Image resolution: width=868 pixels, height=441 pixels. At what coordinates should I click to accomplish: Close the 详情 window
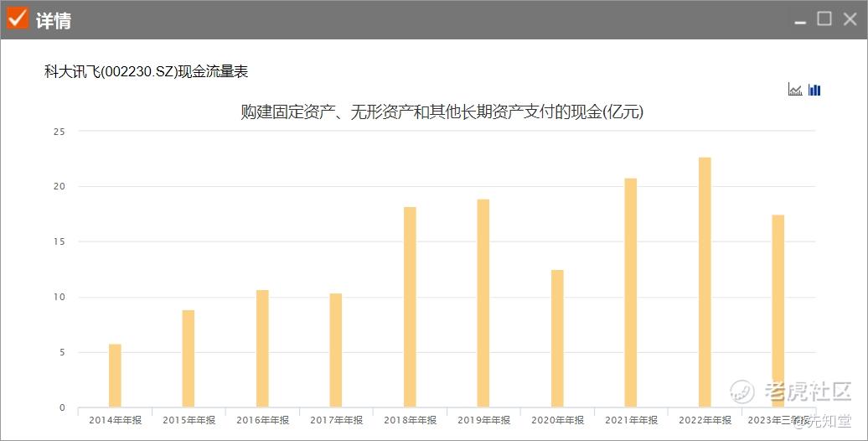850,18
